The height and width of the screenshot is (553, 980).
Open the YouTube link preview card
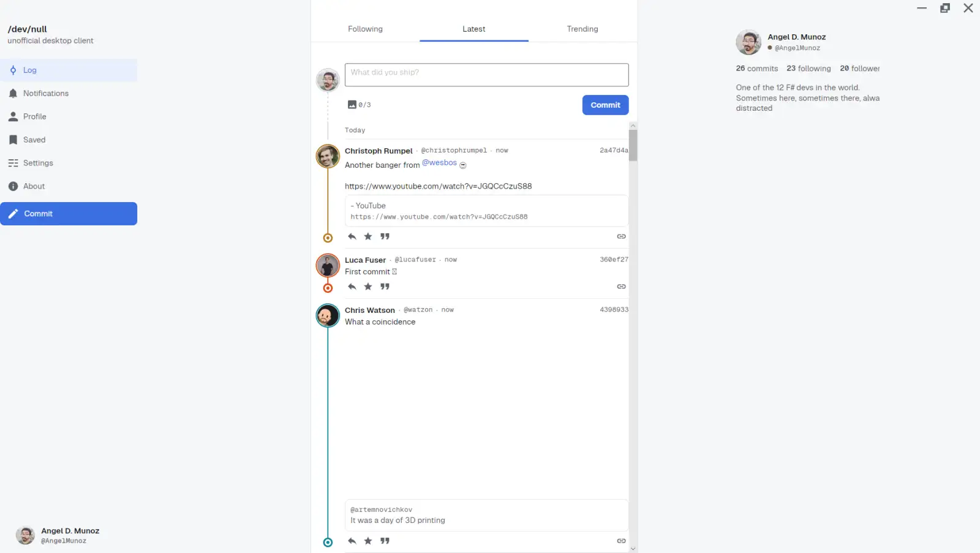coord(486,211)
